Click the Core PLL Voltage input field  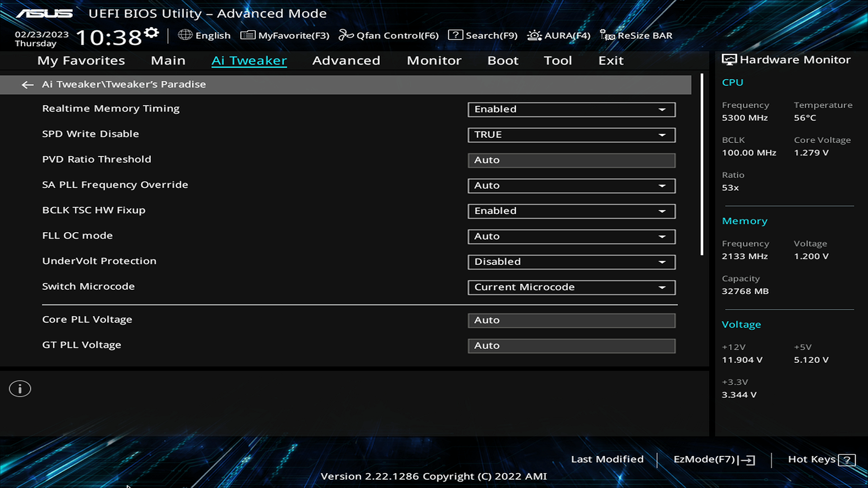(571, 320)
